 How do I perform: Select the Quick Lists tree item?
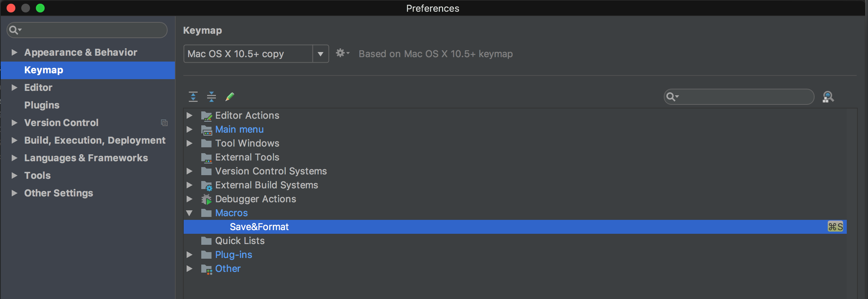[x=240, y=241]
